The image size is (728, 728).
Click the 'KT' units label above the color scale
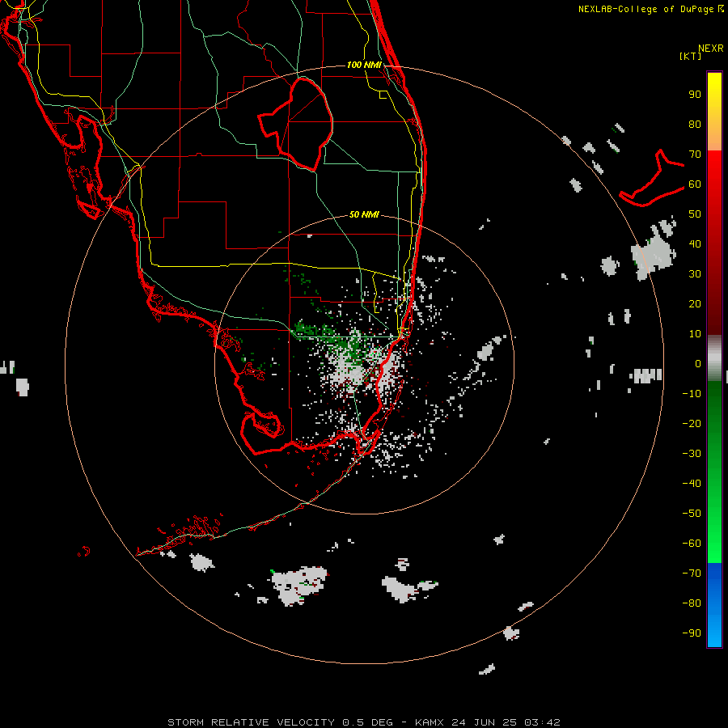691,56
